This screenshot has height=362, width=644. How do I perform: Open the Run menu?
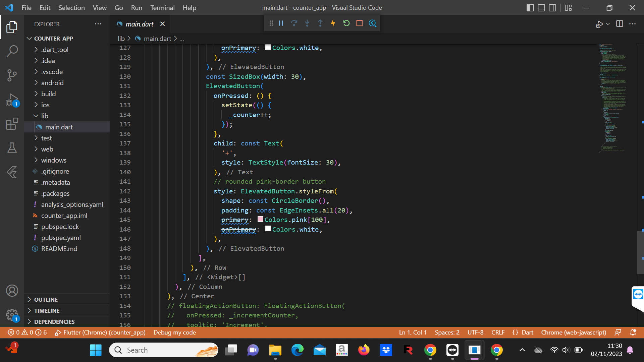pos(137,8)
